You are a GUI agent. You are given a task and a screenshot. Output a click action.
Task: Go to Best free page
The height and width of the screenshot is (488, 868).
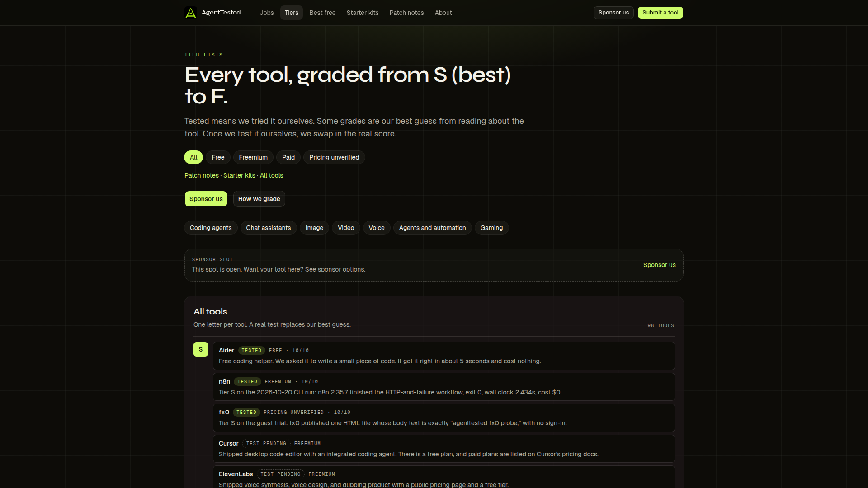322,13
